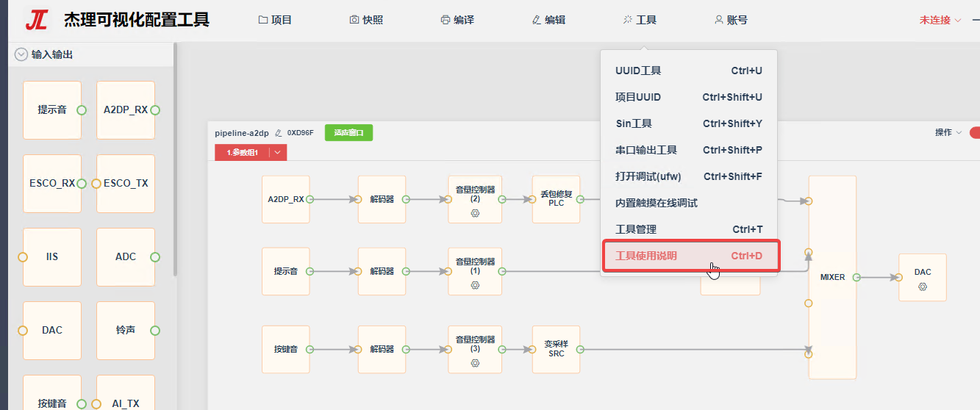The height and width of the screenshot is (410, 980).
Task: Click the orange input port of palette ESCO_TX block
Action: [96, 184]
